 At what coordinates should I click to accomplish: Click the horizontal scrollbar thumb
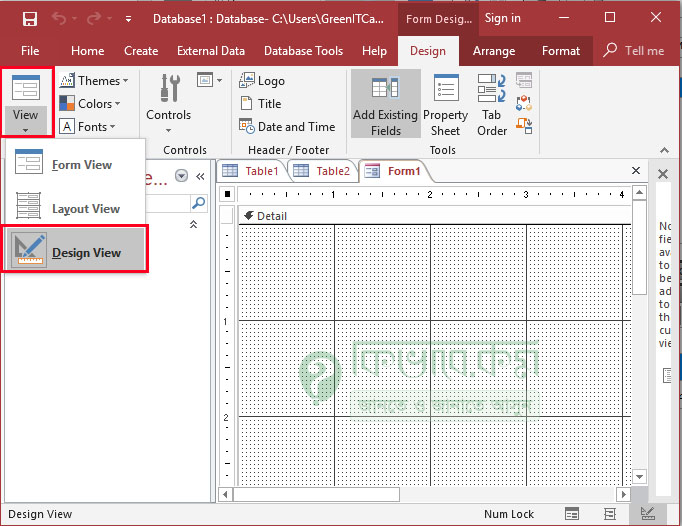pos(316,494)
